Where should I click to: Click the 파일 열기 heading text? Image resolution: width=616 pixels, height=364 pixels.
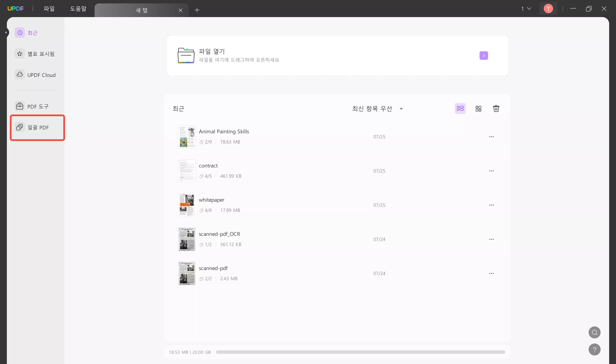(212, 51)
